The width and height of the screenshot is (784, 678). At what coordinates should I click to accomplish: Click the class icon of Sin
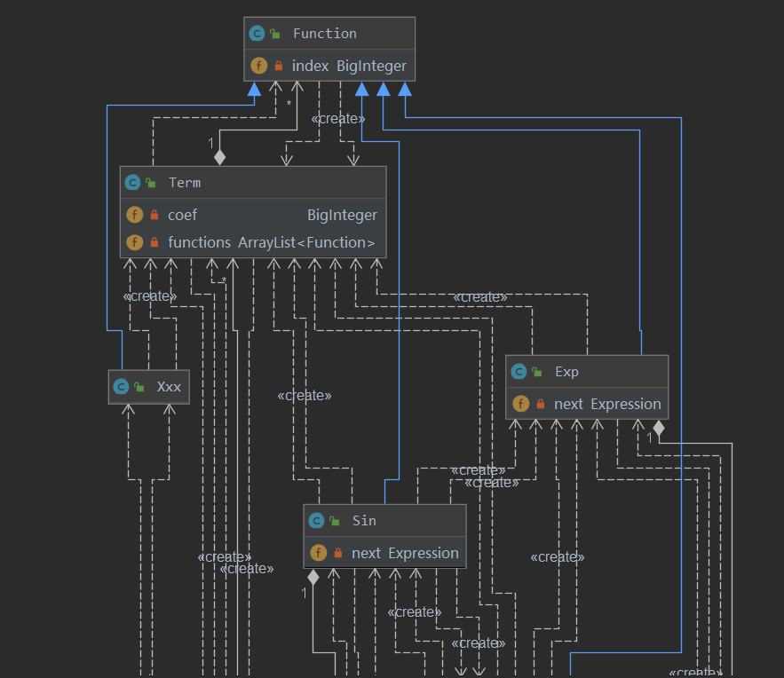tap(316, 521)
